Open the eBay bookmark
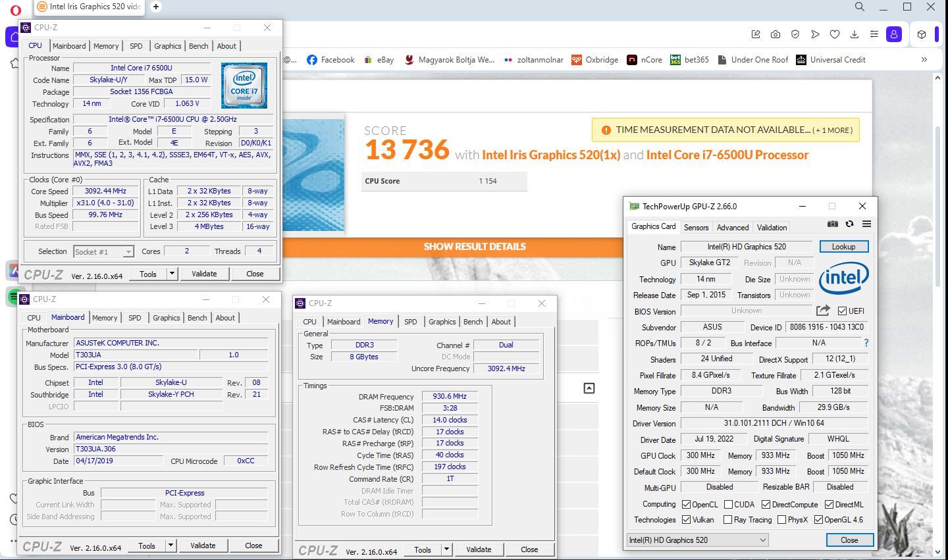 379,59
